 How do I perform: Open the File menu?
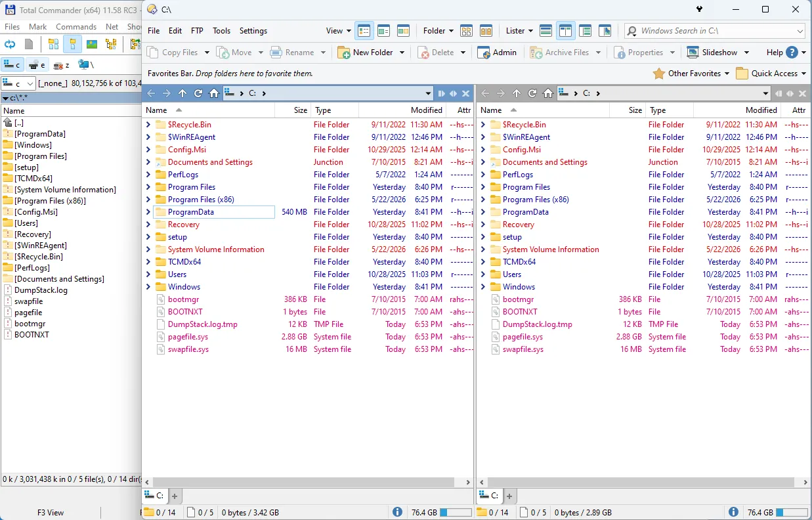pyautogui.click(x=154, y=30)
